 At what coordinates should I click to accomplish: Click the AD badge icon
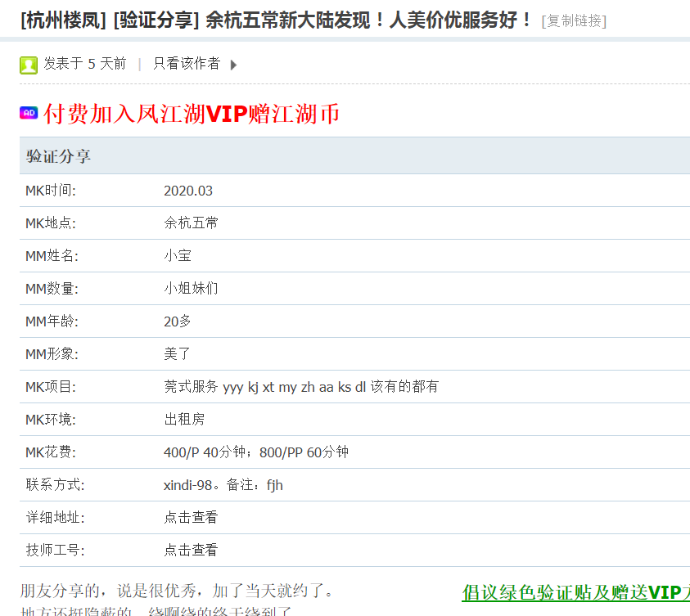pyautogui.click(x=29, y=113)
